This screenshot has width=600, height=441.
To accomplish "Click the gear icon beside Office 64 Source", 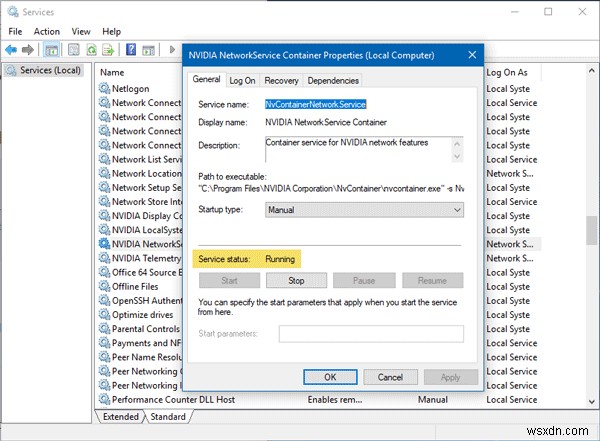I will click(x=104, y=272).
